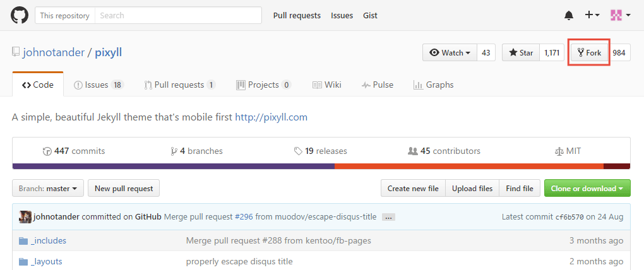Image resolution: width=644 pixels, height=270 pixels.
Task: Open the Watch dropdown button
Action: [450, 52]
